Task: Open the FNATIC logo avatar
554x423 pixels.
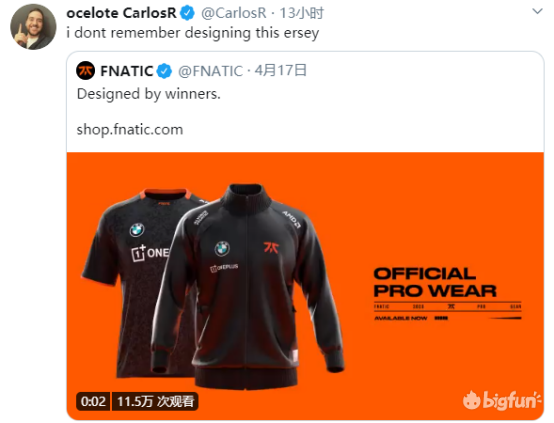Action: 86,70
